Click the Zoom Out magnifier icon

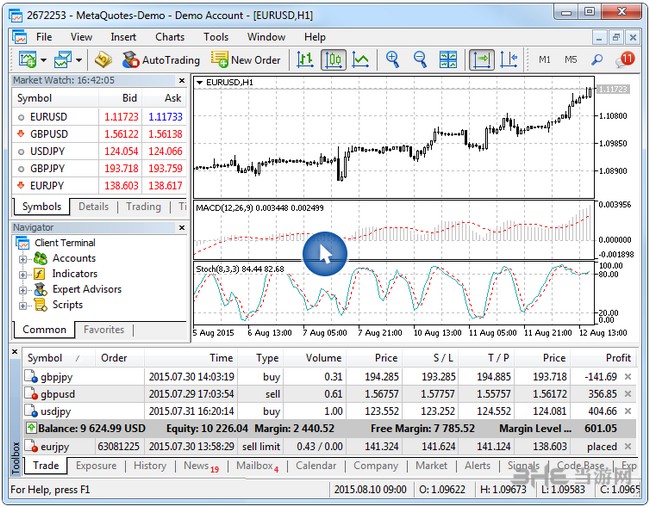pyautogui.click(x=420, y=60)
